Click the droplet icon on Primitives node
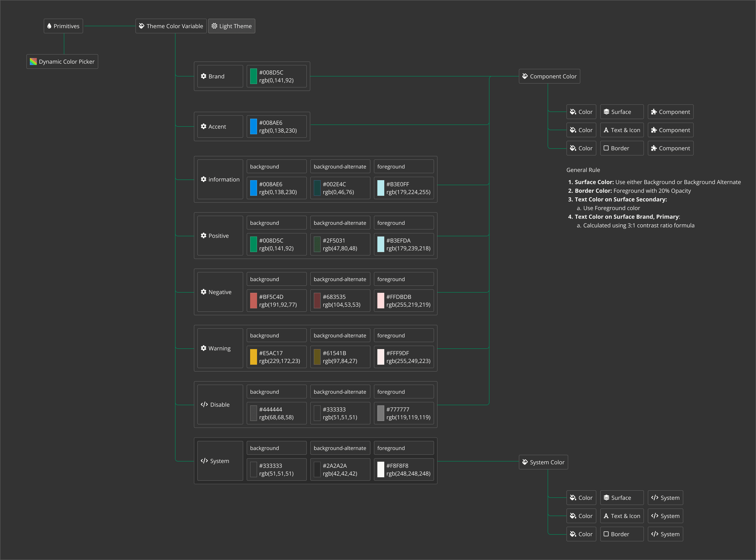This screenshot has width=756, height=560. tap(49, 26)
